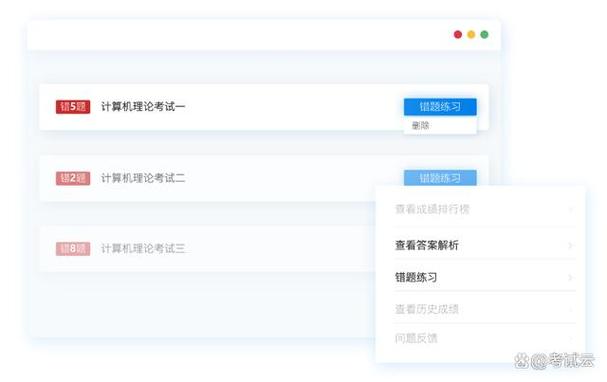The width and height of the screenshot is (607, 382).
Task: Click the 错2题 red badge
Action: (x=73, y=178)
